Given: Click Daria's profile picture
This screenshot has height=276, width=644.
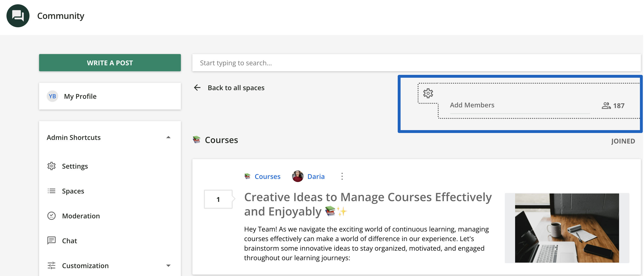Looking at the screenshot, I should click(x=298, y=176).
